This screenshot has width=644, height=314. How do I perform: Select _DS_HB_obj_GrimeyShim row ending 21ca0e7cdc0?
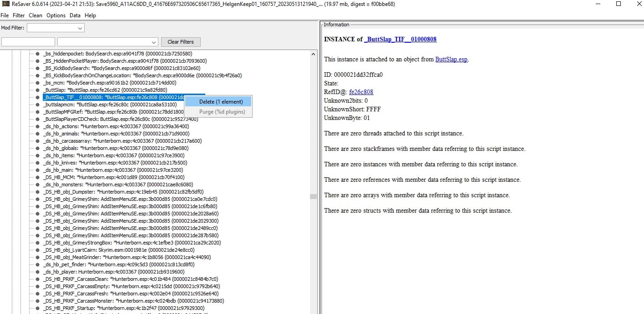point(130,199)
